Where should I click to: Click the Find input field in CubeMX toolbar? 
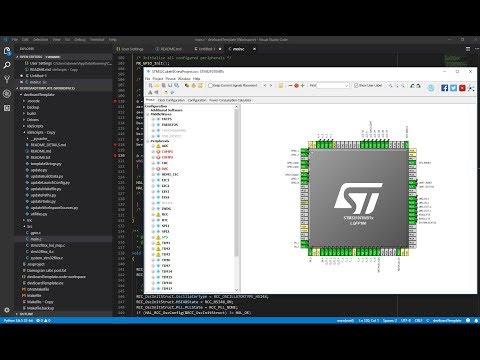(x=330, y=86)
